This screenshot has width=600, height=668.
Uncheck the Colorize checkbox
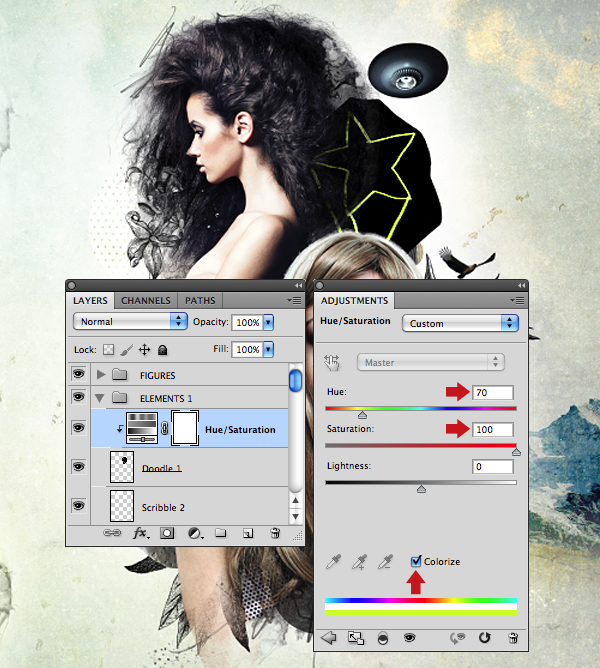click(x=416, y=561)
